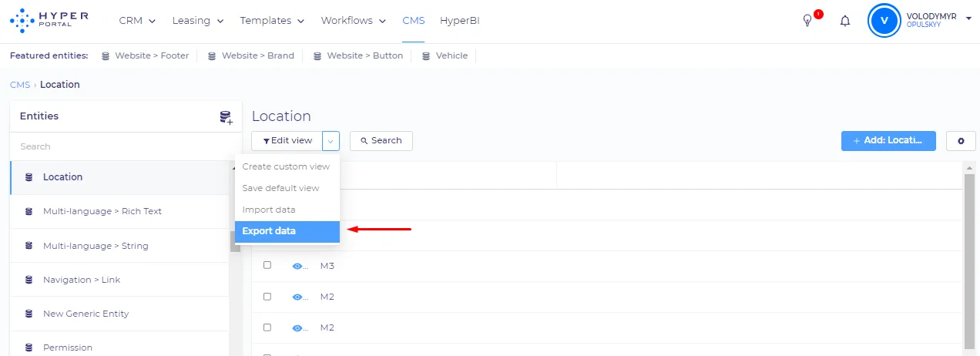The image size is (980, 356).
Task: Expand the Templates menu
Action: [272, 21]
